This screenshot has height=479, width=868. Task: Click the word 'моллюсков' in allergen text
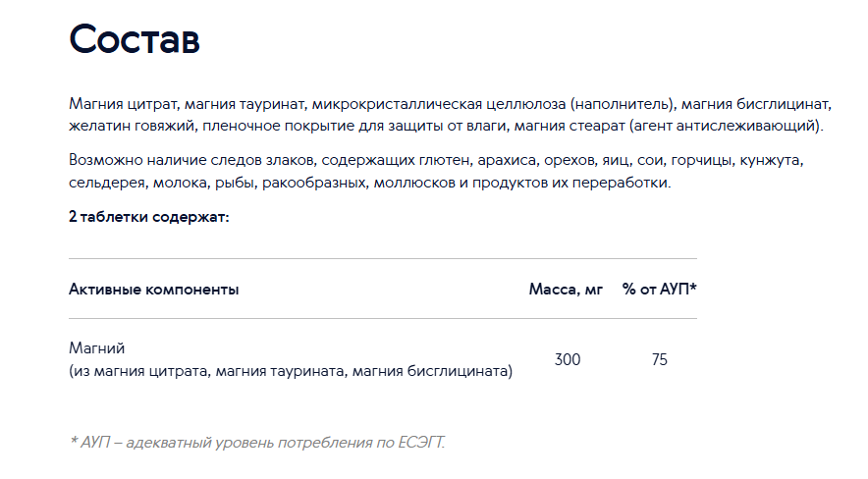click(414, 183)
